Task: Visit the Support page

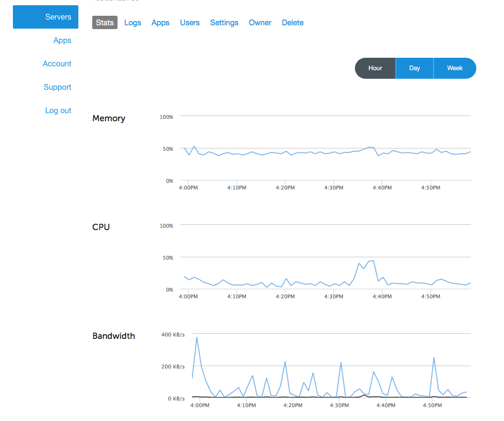Action: tap(57, 87)
